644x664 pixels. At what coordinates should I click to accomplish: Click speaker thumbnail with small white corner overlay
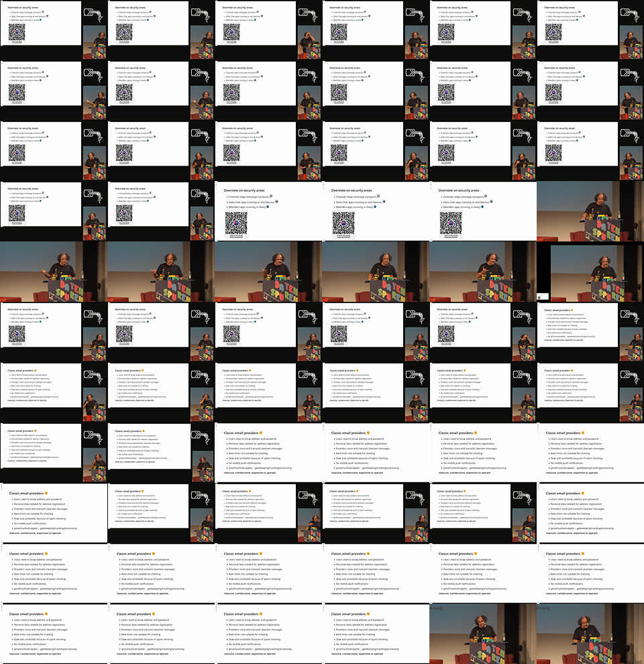coord(590,272)
